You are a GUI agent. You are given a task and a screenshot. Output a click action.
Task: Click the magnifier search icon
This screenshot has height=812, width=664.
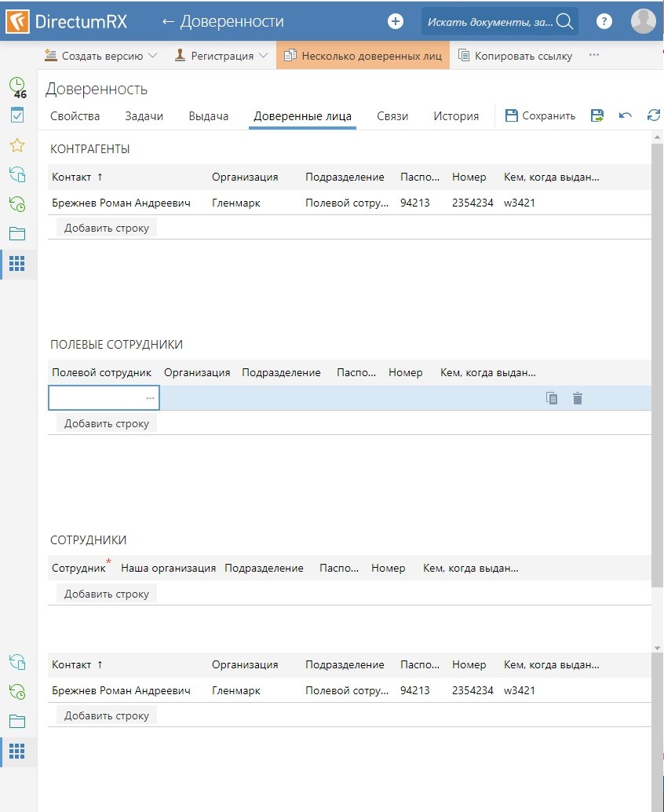tap(564, 21)
